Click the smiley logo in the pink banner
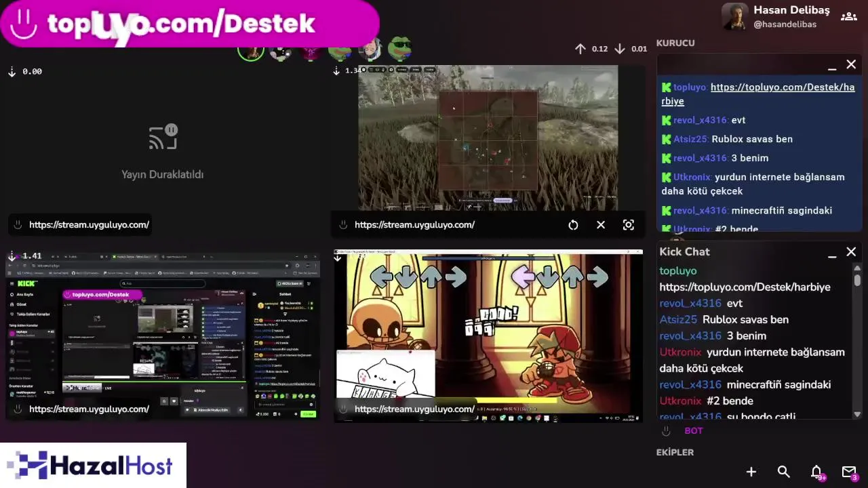Image resolution: width=868 pixels, height=488 pixels. [24, 24]
